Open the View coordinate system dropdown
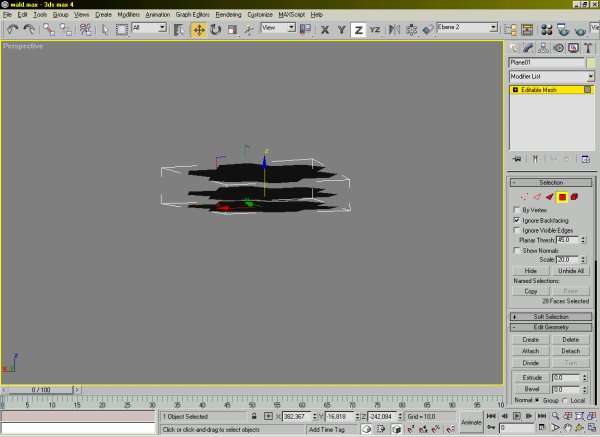 tap(292, 27)
